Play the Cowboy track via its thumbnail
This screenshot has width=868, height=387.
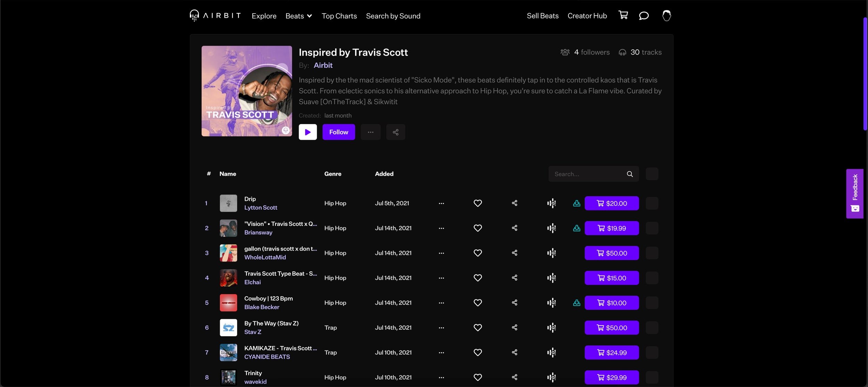point(228,303)
